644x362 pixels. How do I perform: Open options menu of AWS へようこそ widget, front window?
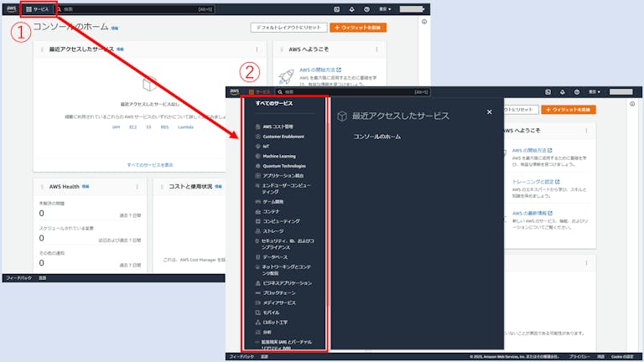(586, 131)
